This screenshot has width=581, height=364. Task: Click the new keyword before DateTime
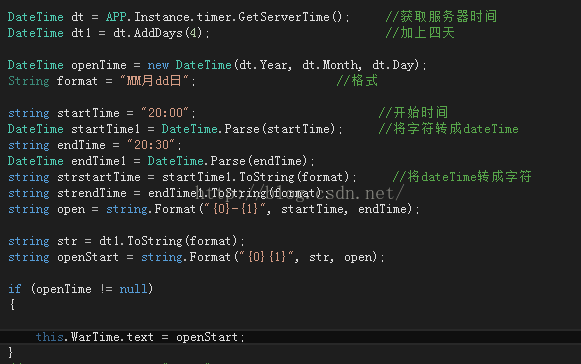(158, 65)
